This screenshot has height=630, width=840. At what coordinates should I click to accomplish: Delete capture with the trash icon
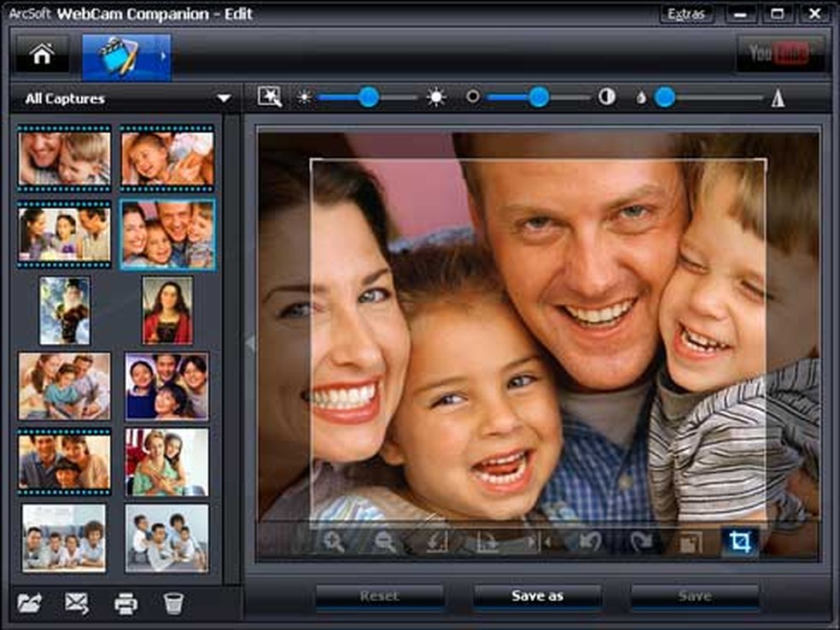tap(173, 604)
